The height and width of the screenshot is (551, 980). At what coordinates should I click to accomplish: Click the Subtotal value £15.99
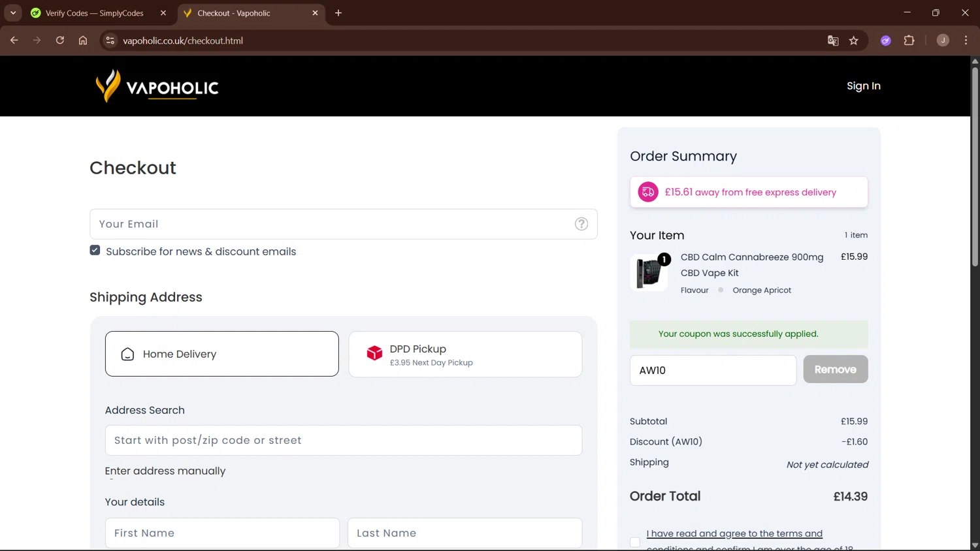tap(854, 421)
